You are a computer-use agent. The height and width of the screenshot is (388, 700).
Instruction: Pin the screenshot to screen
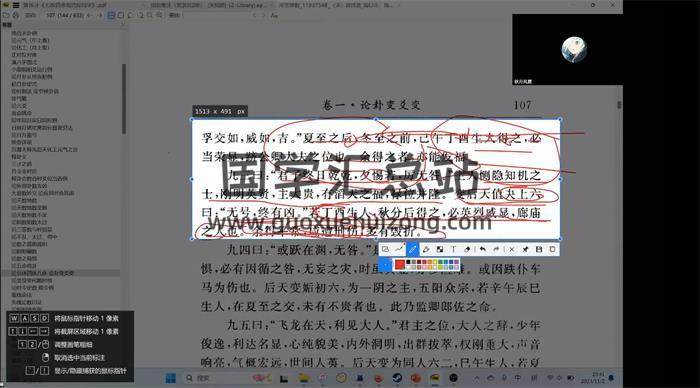click(x=525, y=249)
